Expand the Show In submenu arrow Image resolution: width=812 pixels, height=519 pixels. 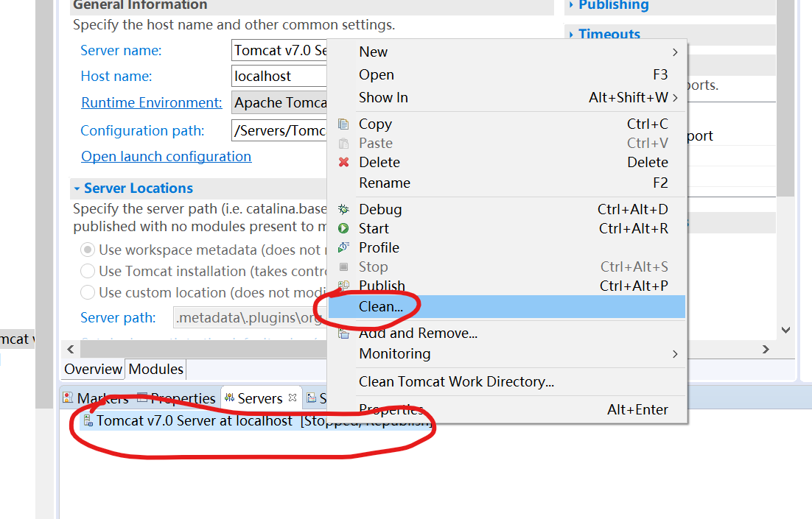[675, 98]
